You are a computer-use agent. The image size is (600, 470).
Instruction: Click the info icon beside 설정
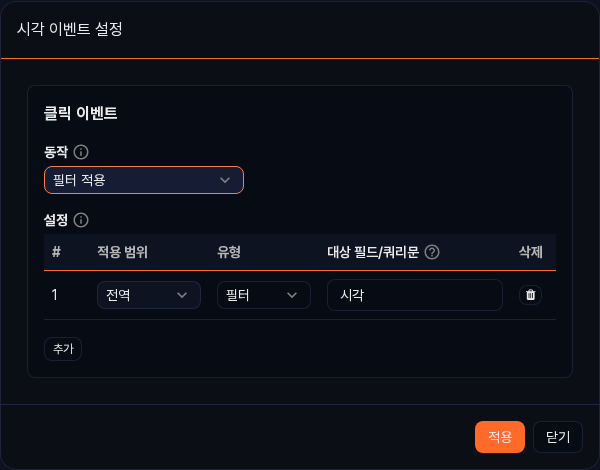tap(82, 220)
